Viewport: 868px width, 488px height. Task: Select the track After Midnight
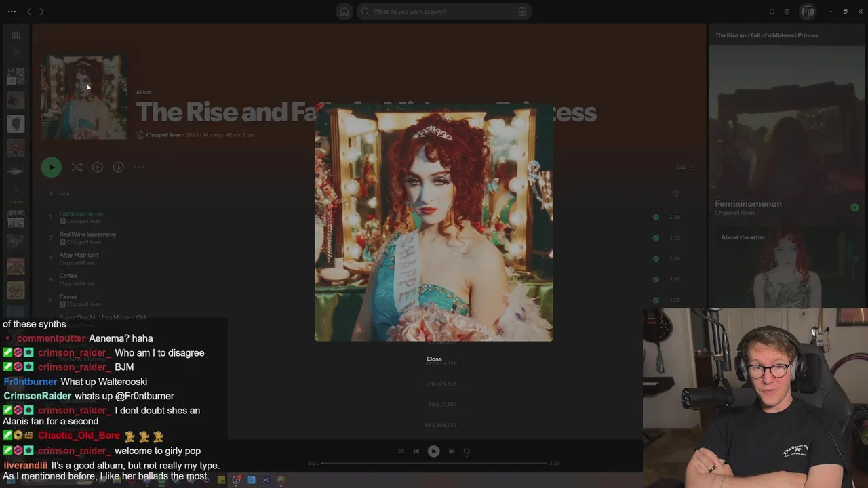tap(79, 256)
